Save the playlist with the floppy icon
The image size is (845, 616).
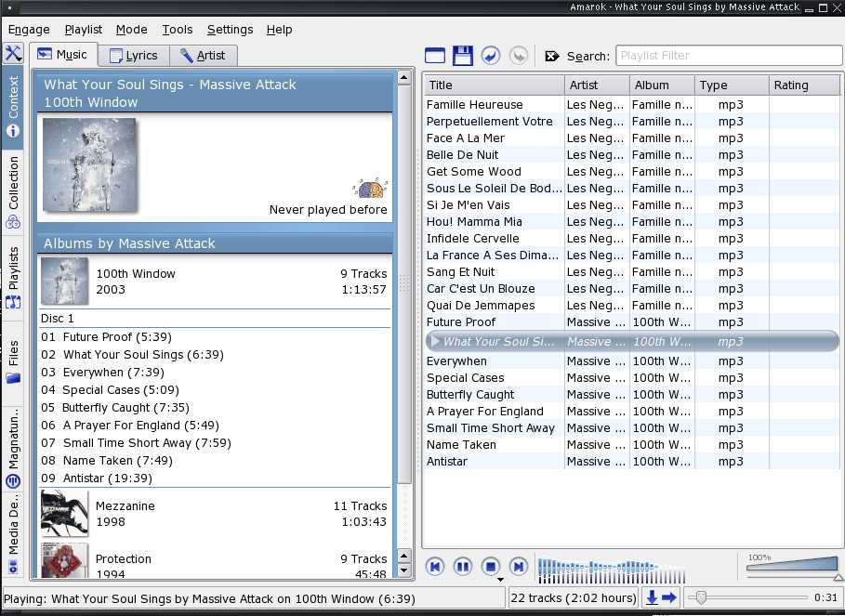pyautogui.click(x=462, y=56)
